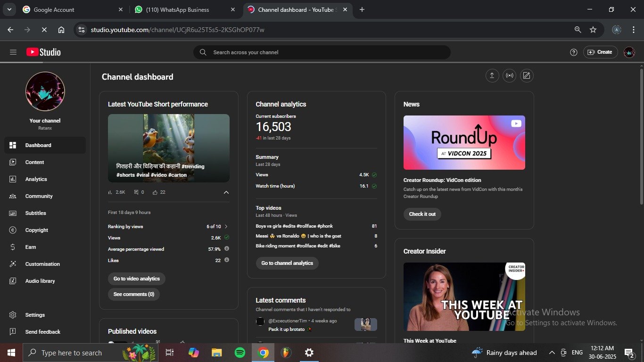This screenshot has width=644, height=362.
Task: Open Spotify from the taskbar
Action: tap(240, 353)
